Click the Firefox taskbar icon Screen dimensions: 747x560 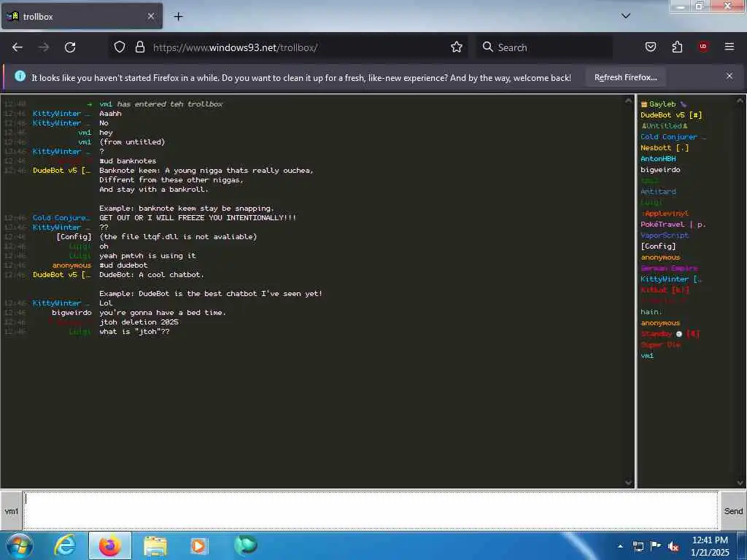pos(110,545)
